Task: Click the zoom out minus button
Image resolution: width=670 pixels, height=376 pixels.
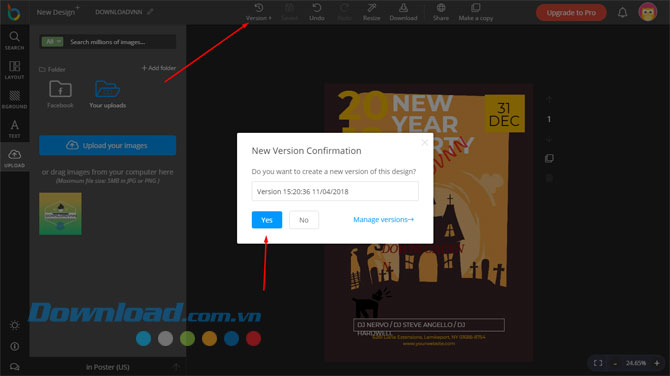Action: [615, 363]
